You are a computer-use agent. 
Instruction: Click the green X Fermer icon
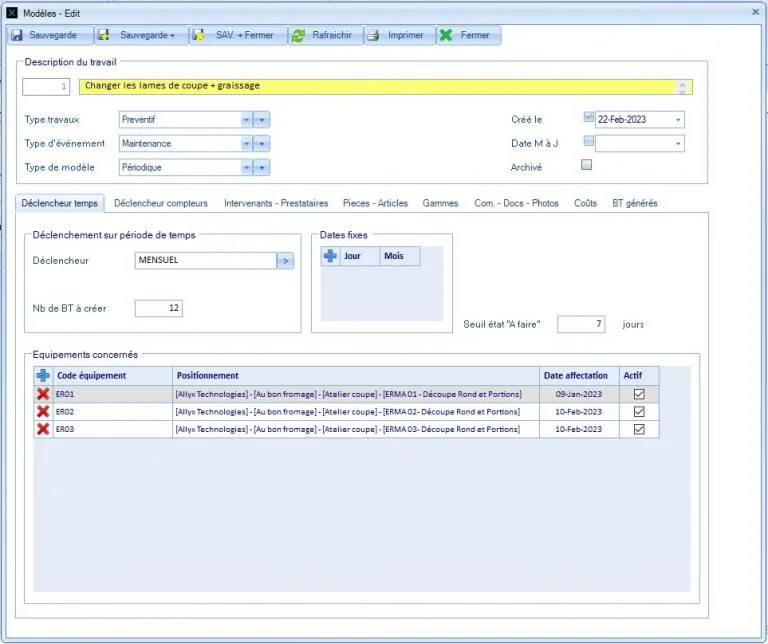coord(446,35)
